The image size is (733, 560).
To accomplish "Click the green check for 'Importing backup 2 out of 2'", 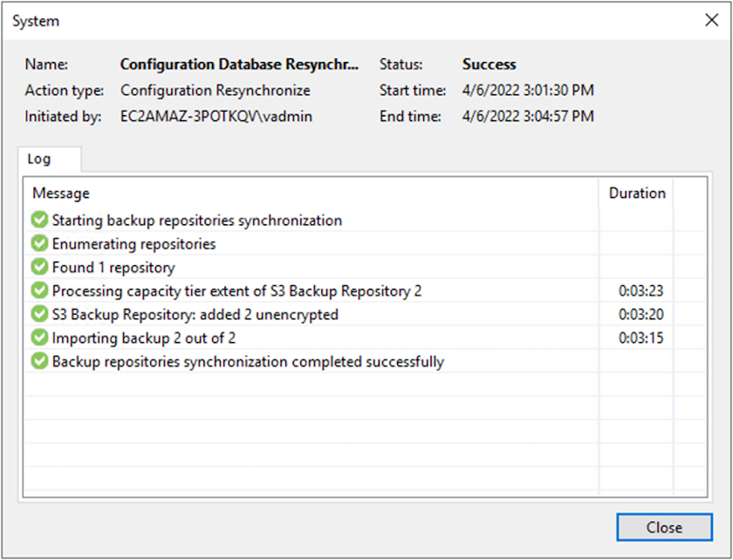I will (39, 338).
